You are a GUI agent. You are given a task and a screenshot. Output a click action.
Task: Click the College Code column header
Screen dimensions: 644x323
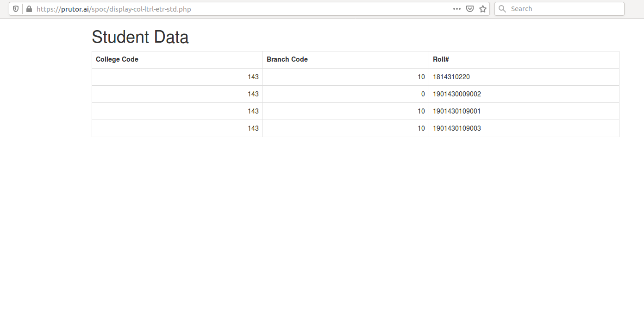(117, 59)
